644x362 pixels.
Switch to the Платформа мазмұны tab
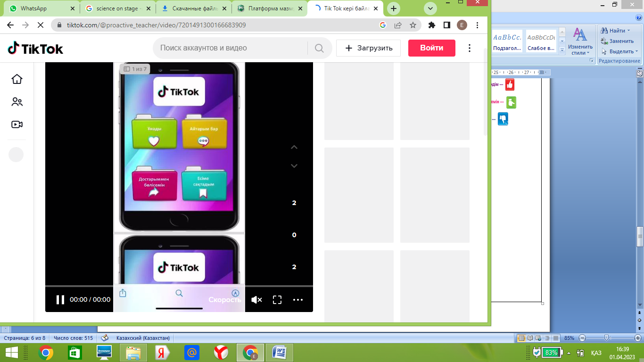[269, 8]
